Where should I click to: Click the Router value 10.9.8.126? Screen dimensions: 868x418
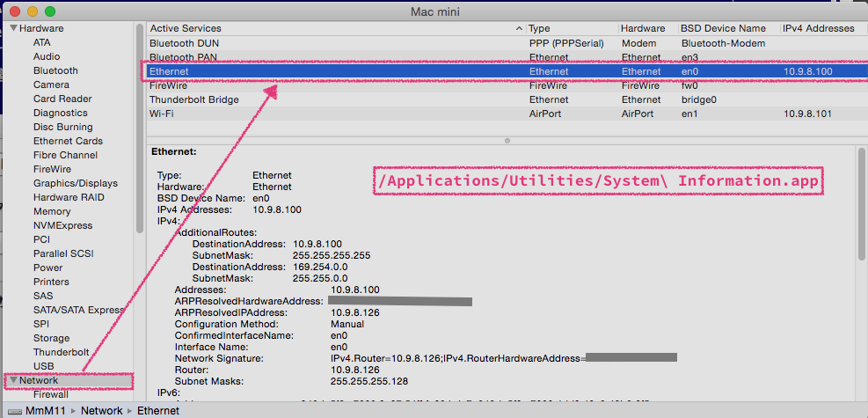(x=354, y=370)
